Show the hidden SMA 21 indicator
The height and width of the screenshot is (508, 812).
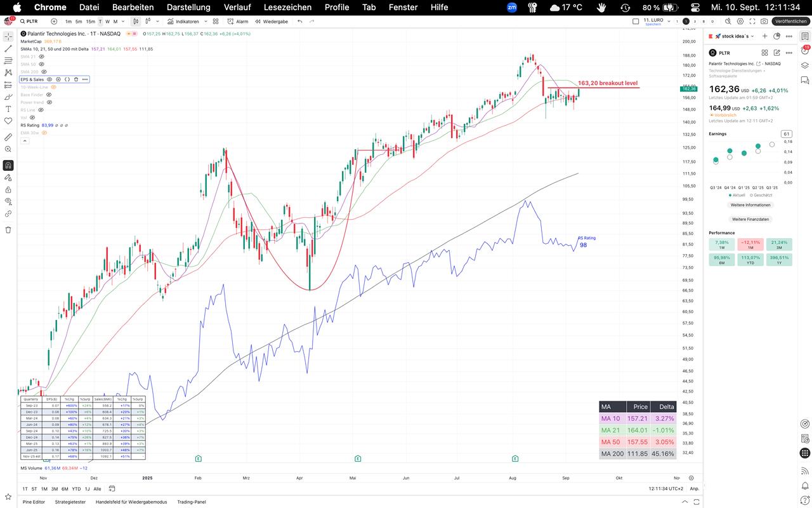pyautogui.click(x=42, y=57)
